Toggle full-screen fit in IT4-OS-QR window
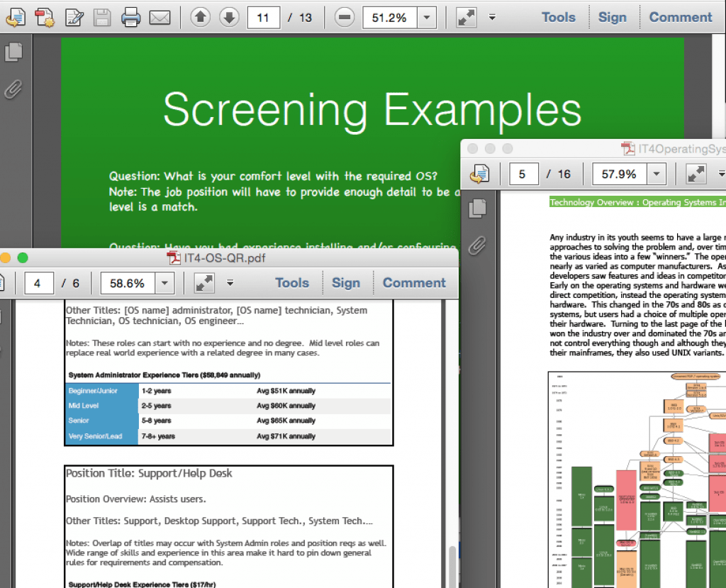The height and width of the screenshot is (588, 726). pyautogui.click(x=204, y=283)
